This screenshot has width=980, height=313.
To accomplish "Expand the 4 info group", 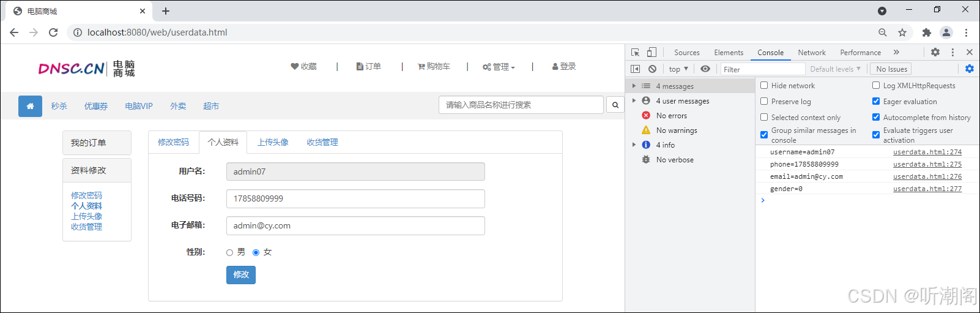I will (634, 145).
